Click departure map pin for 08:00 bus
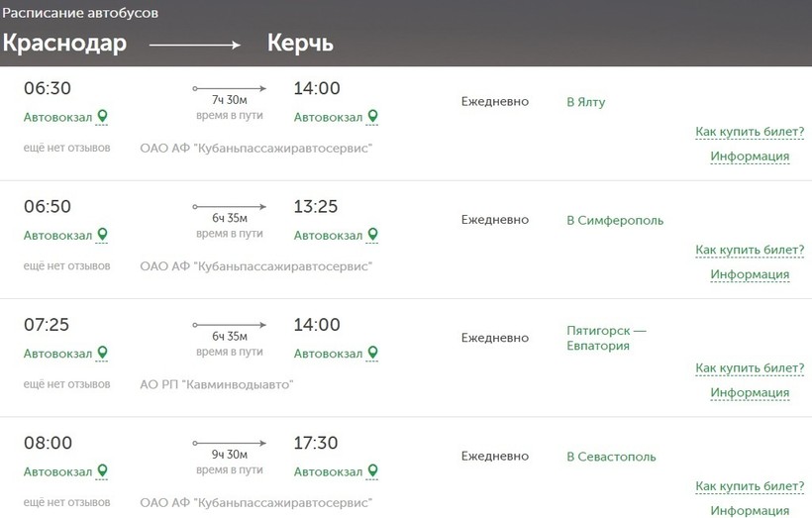 click(x=102, y=470)
